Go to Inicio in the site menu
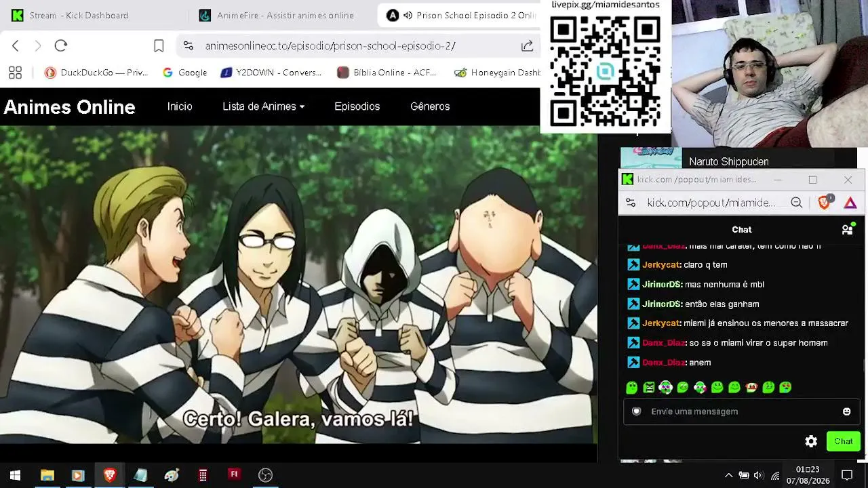868x488 pixels. (180, 106)
